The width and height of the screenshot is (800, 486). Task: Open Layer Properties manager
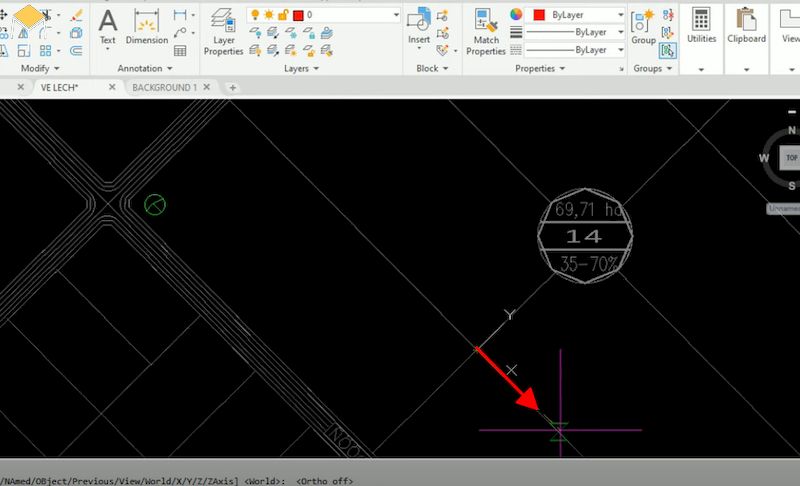pyautogui.click(x=223, y=32)
